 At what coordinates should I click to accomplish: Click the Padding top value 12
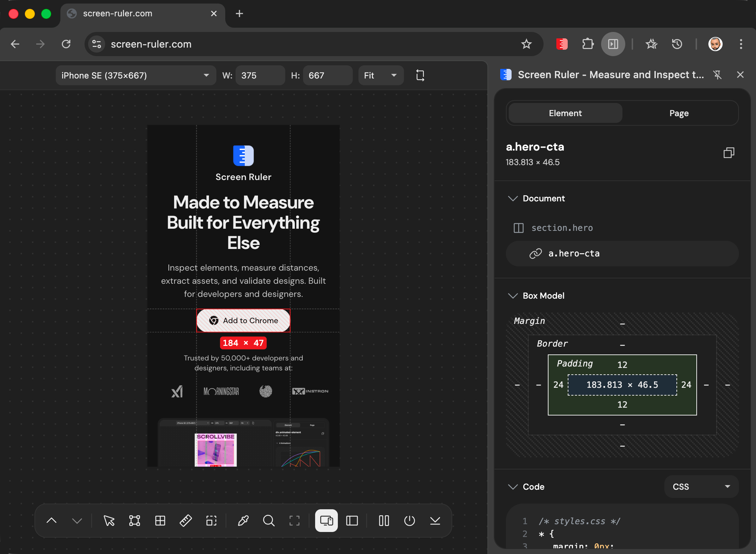click(622, 365)
